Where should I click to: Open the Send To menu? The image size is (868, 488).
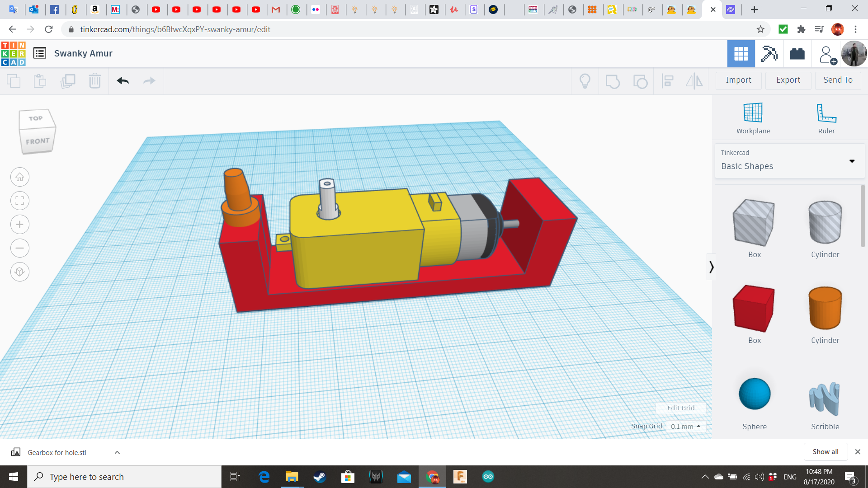click(837, 80)
